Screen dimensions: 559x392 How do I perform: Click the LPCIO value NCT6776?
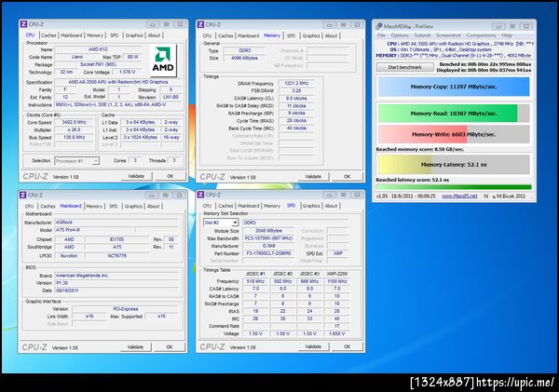point(117,255)
